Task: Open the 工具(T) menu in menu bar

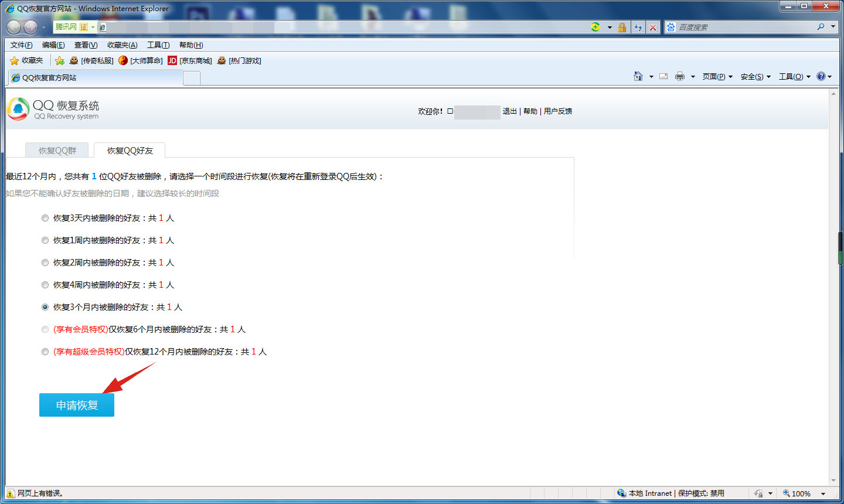Action: 158,45
